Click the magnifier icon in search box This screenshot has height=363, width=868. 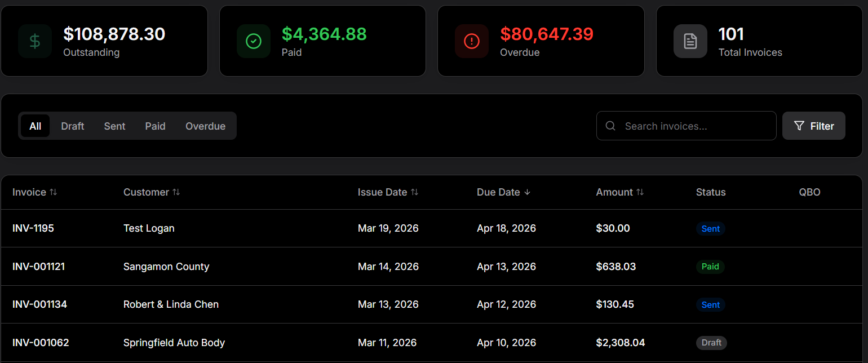(x=610, y=126)
